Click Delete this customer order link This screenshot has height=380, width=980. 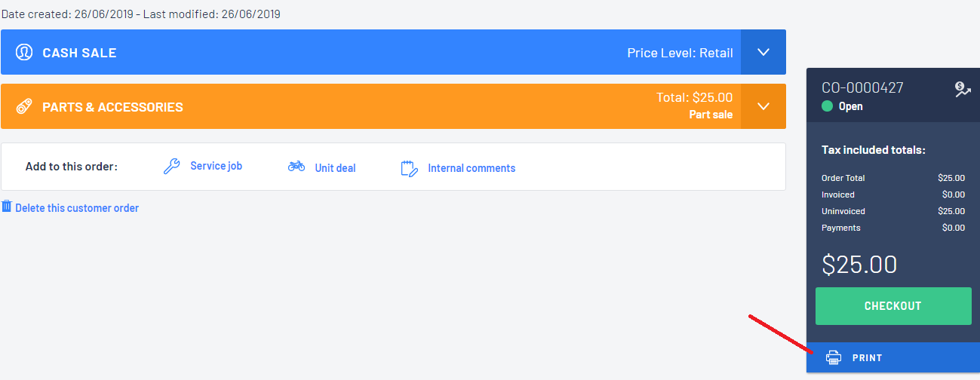tap(77, 208)
